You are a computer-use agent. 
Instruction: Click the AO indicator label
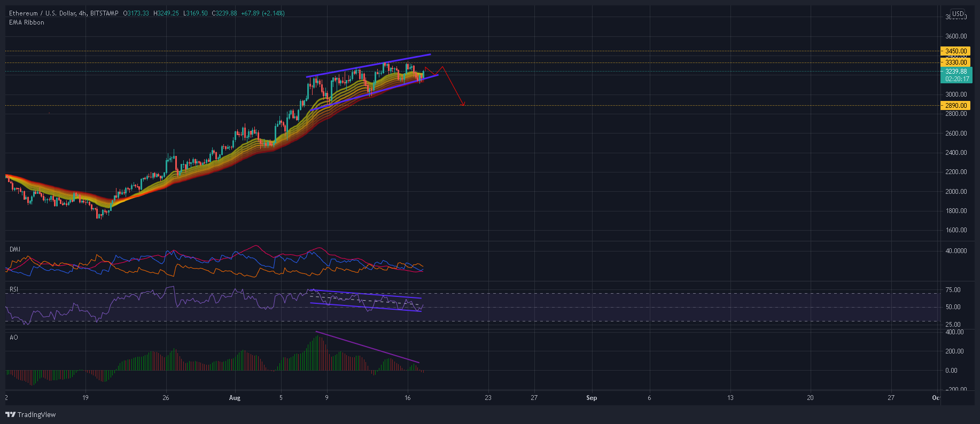point(13,337)
